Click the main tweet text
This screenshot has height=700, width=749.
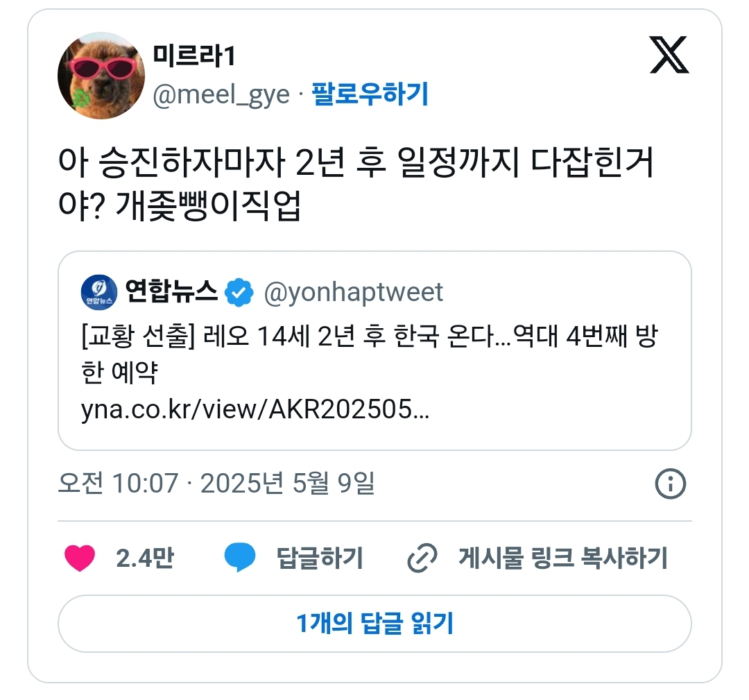click(355, 184)
